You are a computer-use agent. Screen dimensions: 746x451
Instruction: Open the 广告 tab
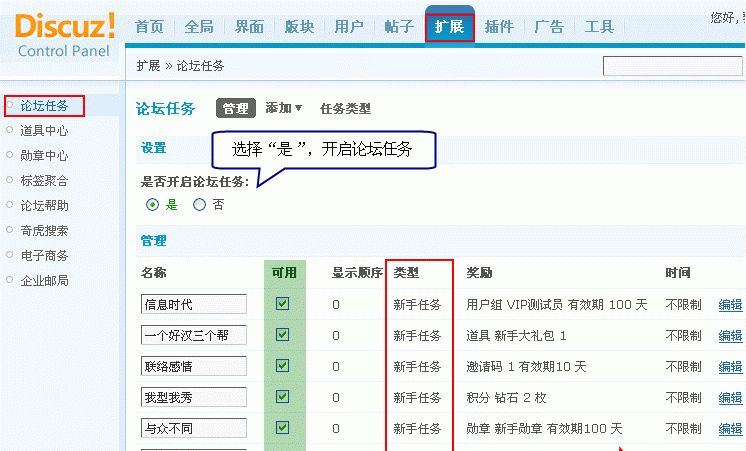tap(549, 27)
